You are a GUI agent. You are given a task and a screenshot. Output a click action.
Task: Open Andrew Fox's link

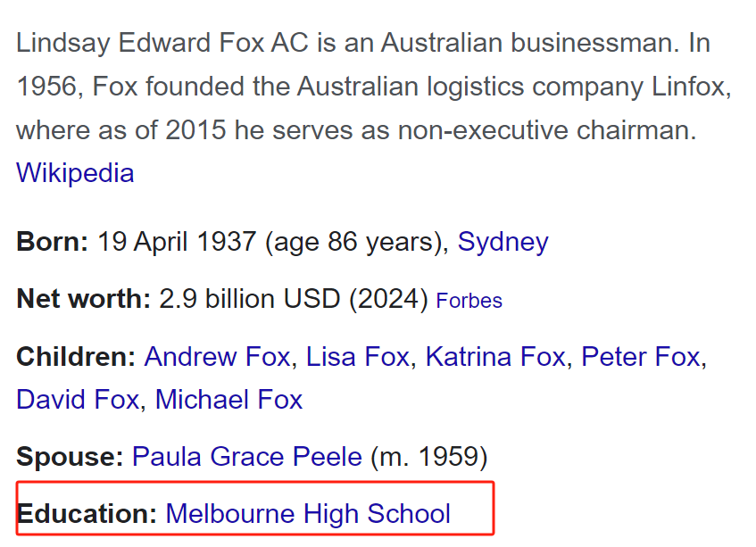point(217,358)
